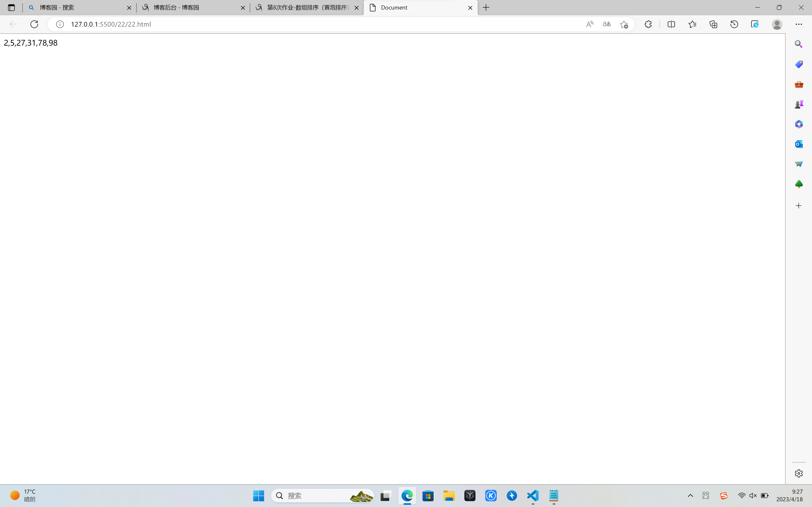812x507 pixels.
Task: Click the translate page icon
Action: (x=607, y=24)
